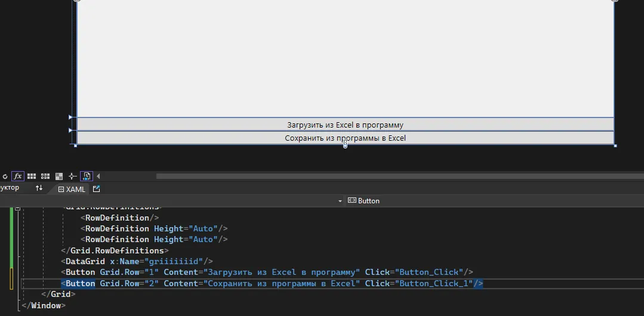Click the Сохранить из программы в Excel button
Image resolution: width=644 pixels, height=316 pixels.
(345, 138)
